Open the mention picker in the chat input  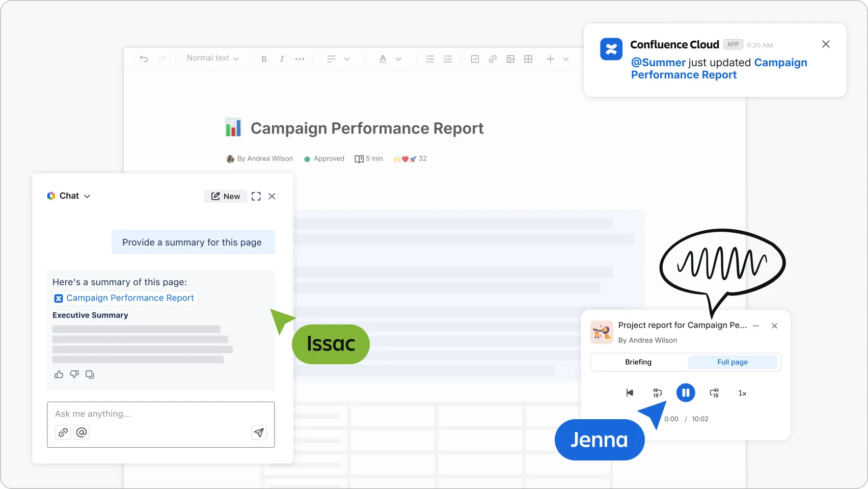coord(81,432)
